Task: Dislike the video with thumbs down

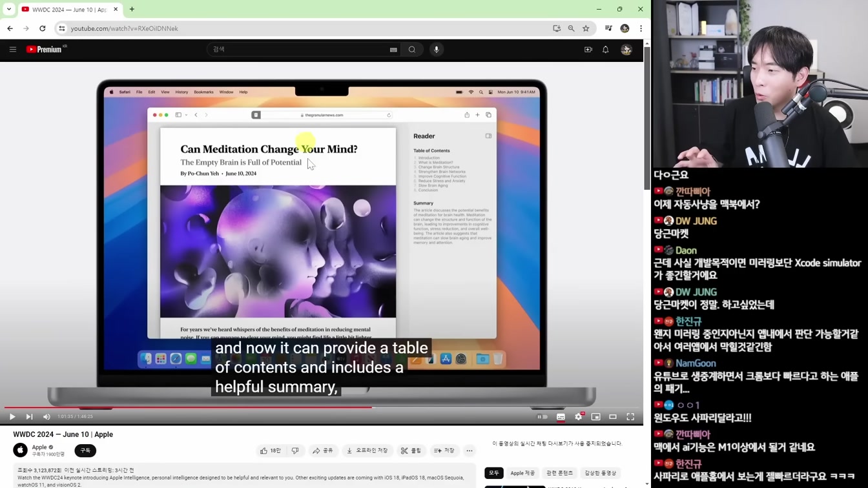Action: (x=295, y=451)
